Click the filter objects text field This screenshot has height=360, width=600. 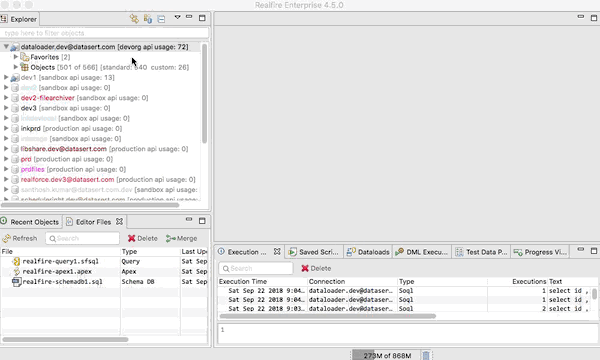click(104, 33)
